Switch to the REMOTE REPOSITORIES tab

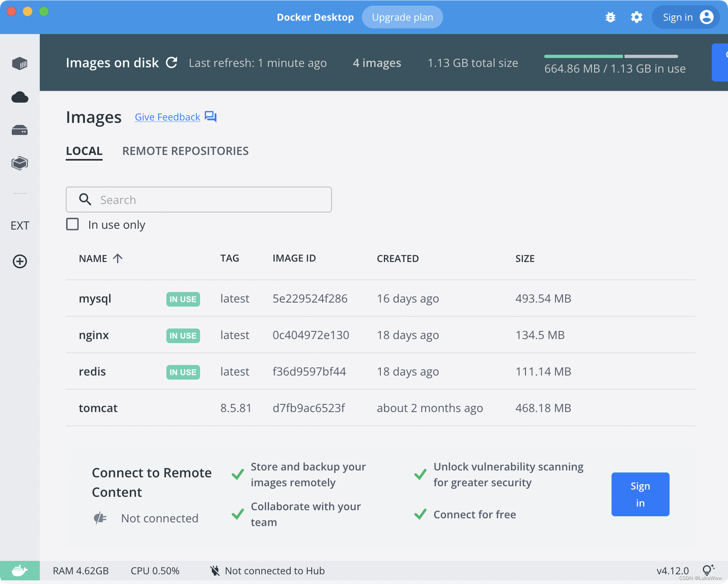(185, 151)
